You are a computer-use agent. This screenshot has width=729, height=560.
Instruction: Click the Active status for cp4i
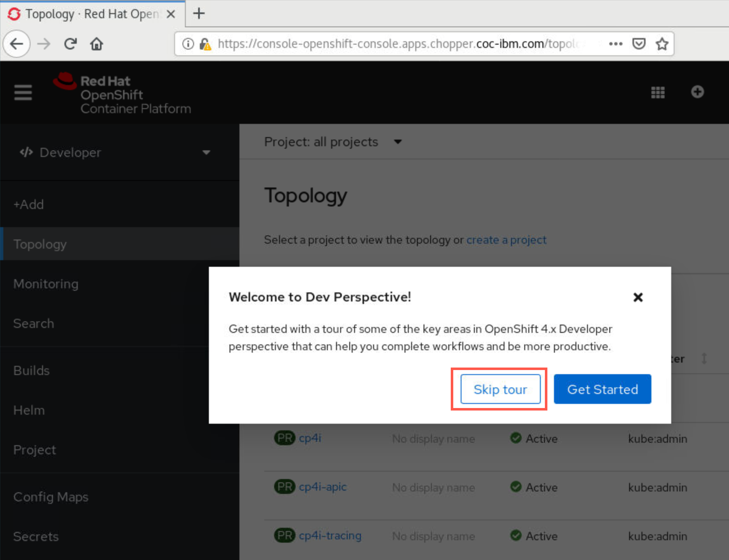pos(534,439)
